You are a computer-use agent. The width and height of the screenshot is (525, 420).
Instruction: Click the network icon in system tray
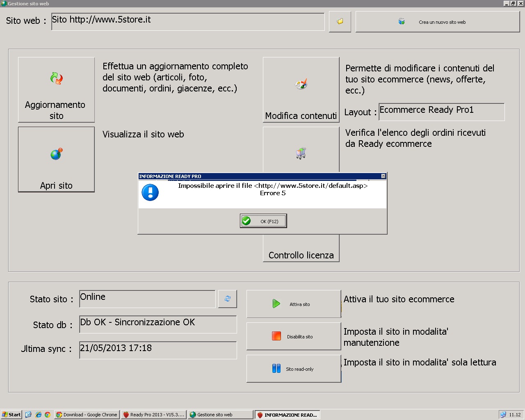click(503, 415)
